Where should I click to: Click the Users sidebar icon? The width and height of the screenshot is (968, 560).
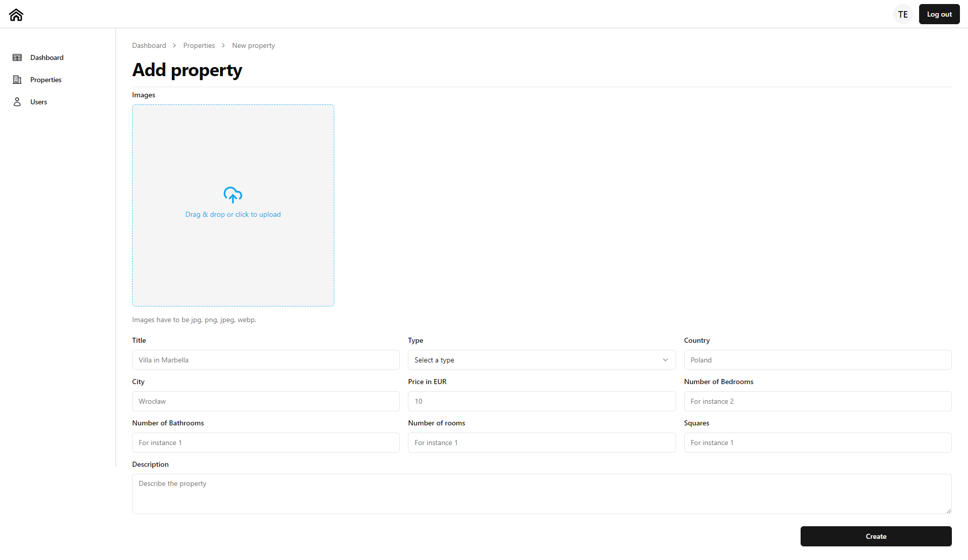pos(17,102)
